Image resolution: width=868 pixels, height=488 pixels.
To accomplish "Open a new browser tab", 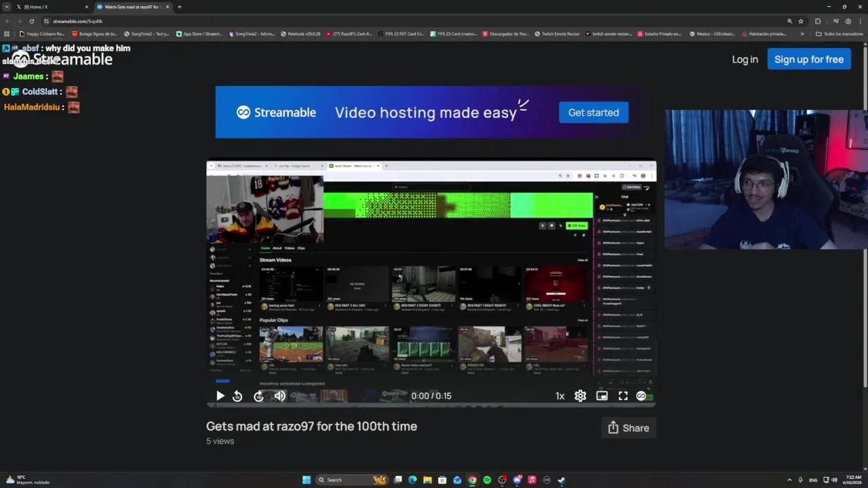I will (180, 7).
